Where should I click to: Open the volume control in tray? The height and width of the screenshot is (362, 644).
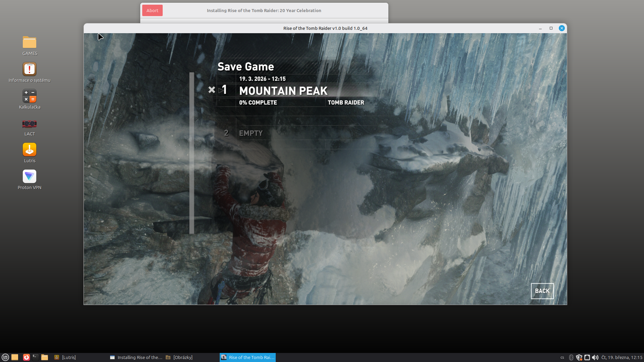(x=595, y=357)
